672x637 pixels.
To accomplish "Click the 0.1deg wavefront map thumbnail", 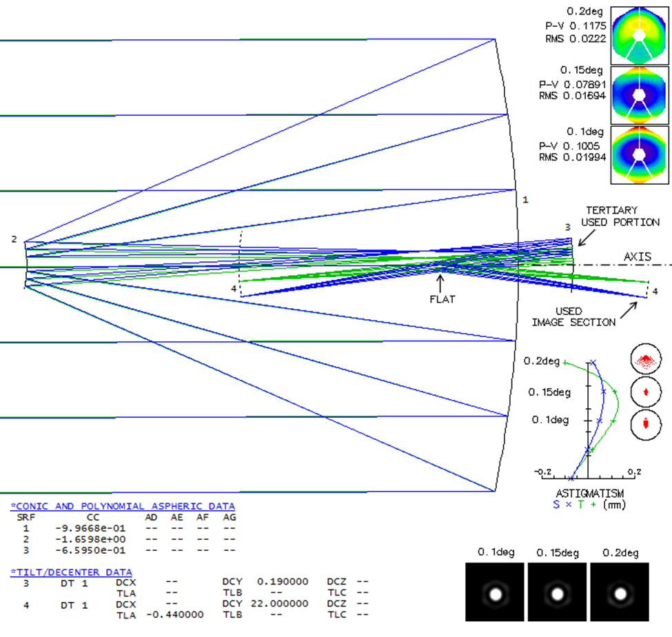I will (640, 155).
